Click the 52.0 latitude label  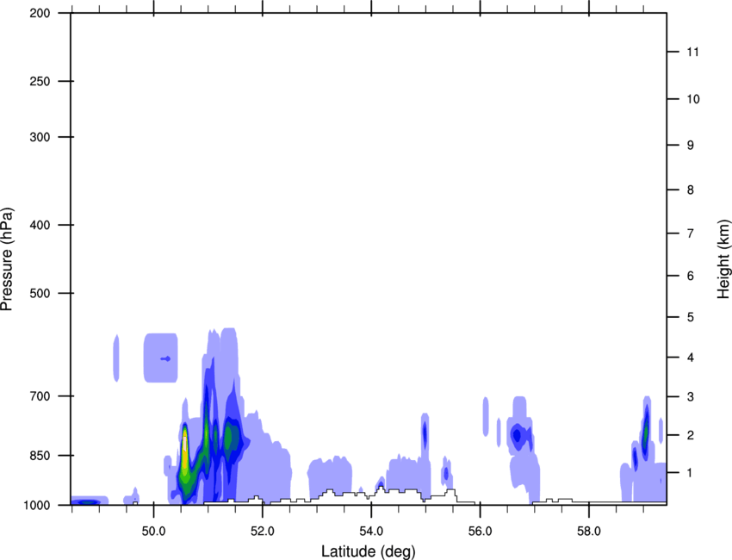coord(263,532)
